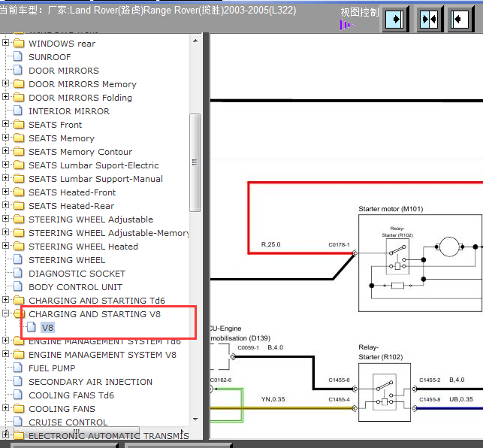Click the R,25.0 wire label

pos(270,244)
